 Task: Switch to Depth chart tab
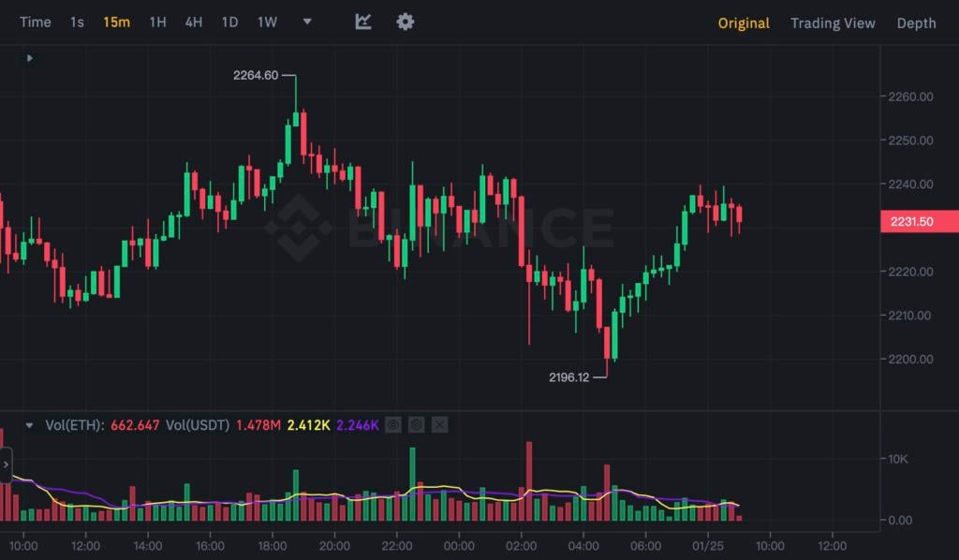click(x=916, y=22)
